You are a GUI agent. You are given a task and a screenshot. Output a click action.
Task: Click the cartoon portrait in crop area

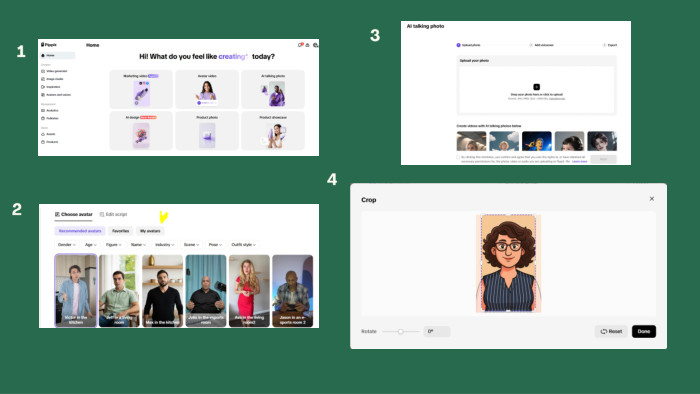[508, 263]
